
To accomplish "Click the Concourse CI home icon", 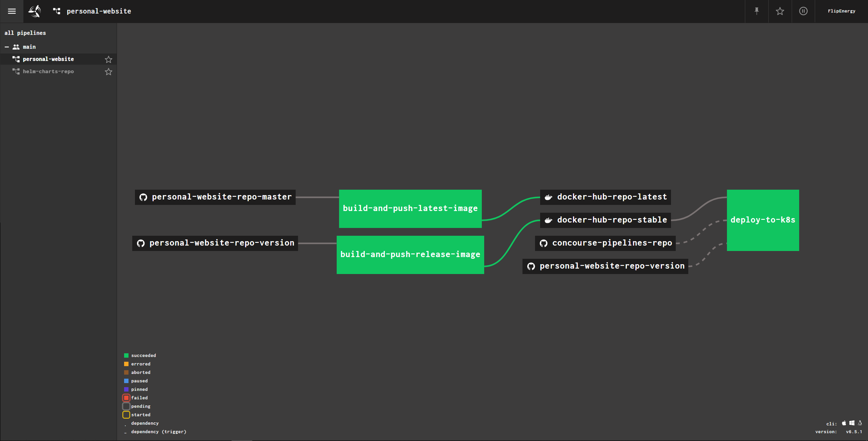I will click(34, 11).
